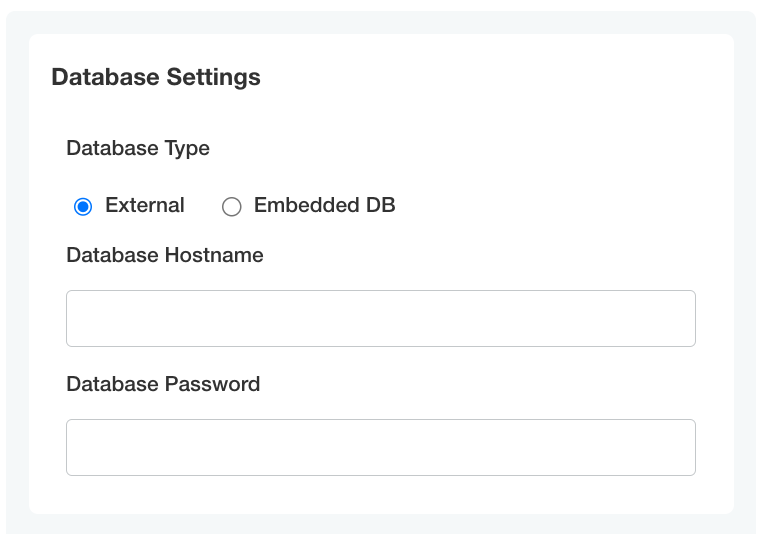Click the Database Hostname field label

coord(165,256)
